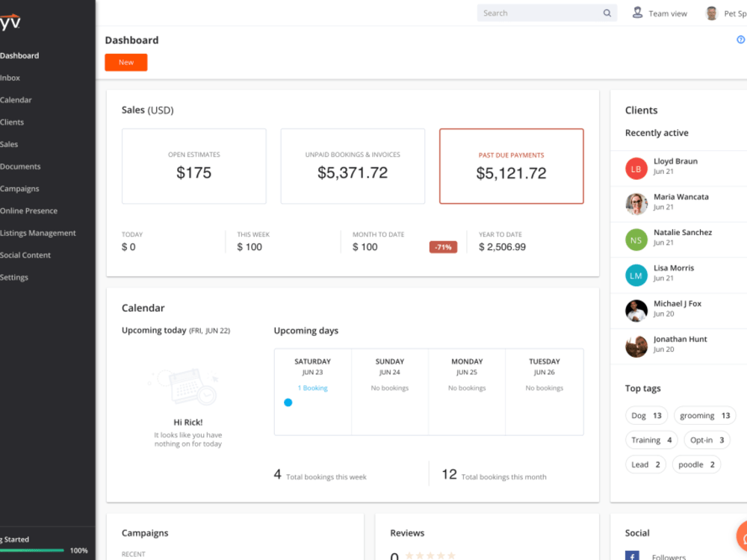Open the Michael J Fox client name
The width and height of the screenshot is (747, 560).
coord(678,303)
